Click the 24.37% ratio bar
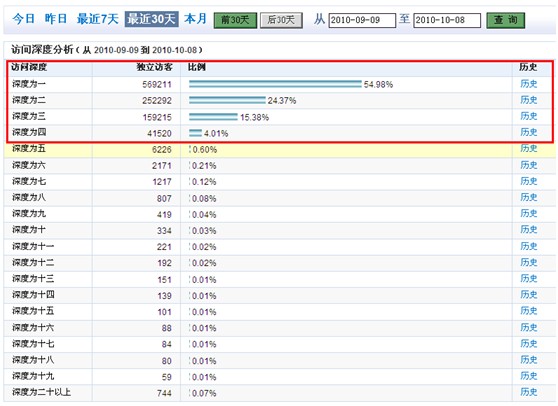Screen dimensions: 558x406 click(227, 100)
